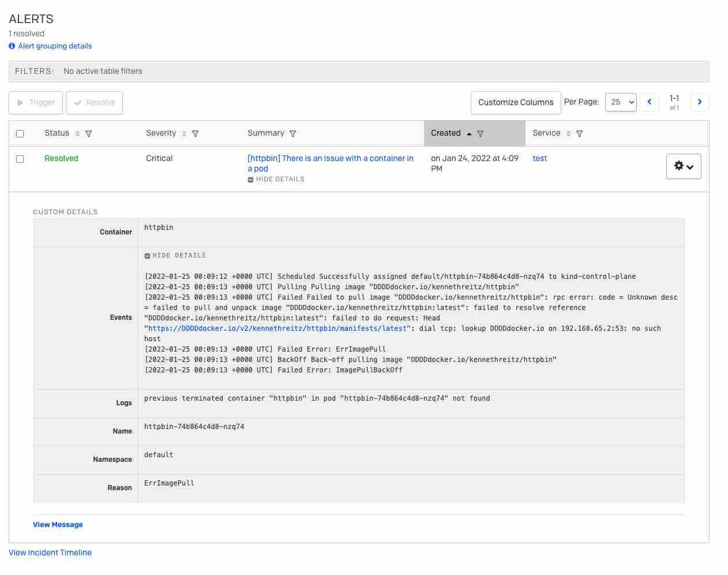Click the Customize Columns button
The image size is (728, 575).
click(x=516, y=103)
